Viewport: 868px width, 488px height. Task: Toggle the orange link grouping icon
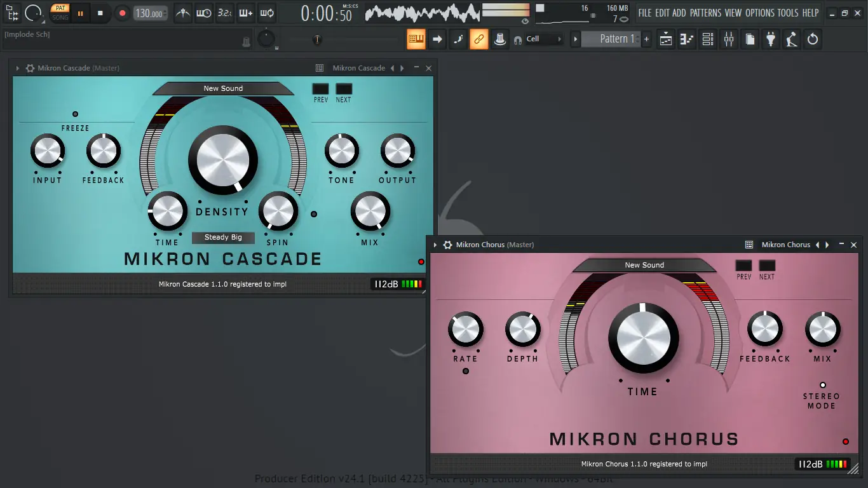[479, 39]
